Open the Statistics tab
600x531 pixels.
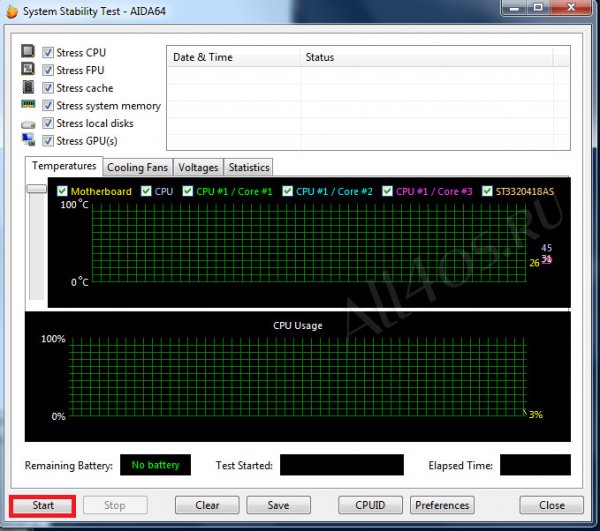249,168
